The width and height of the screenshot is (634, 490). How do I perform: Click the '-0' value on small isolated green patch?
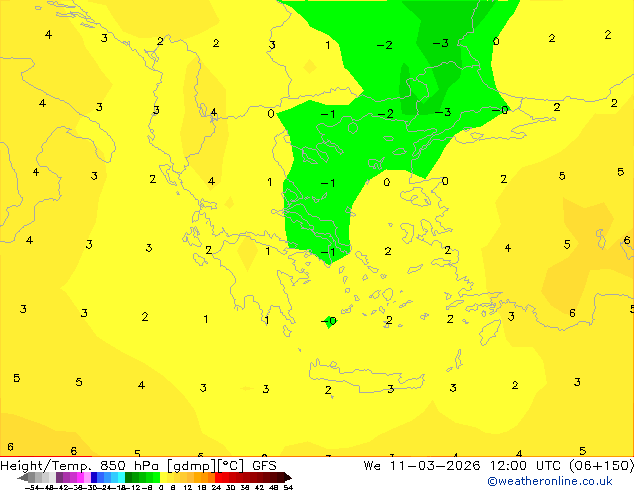click(x=329, y=321)
